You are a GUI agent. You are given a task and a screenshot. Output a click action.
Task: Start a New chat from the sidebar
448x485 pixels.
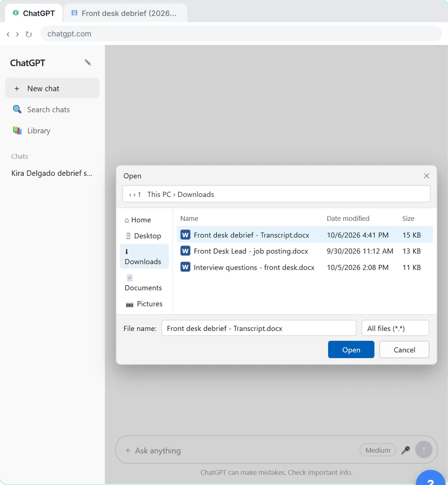pyautogui.click(x=52, y=88)
